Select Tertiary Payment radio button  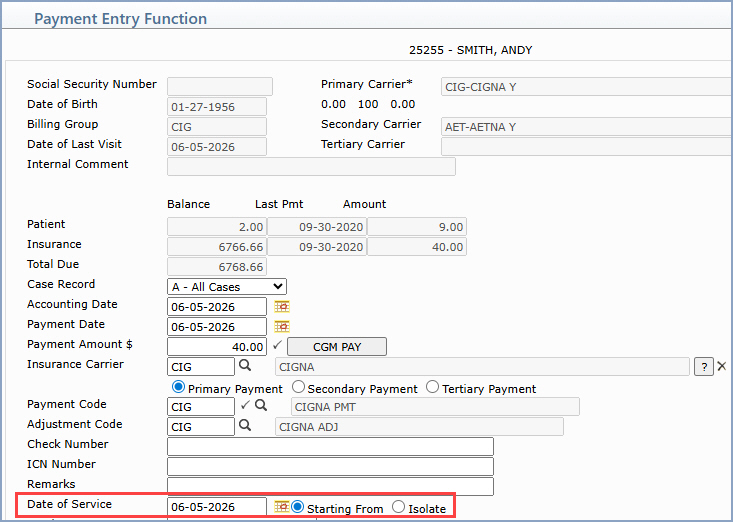click(x=433, y=387)
